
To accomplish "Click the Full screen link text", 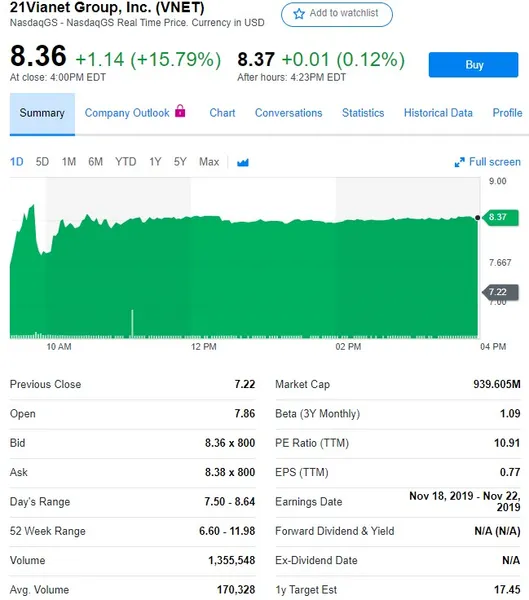I will coord(495,162).
